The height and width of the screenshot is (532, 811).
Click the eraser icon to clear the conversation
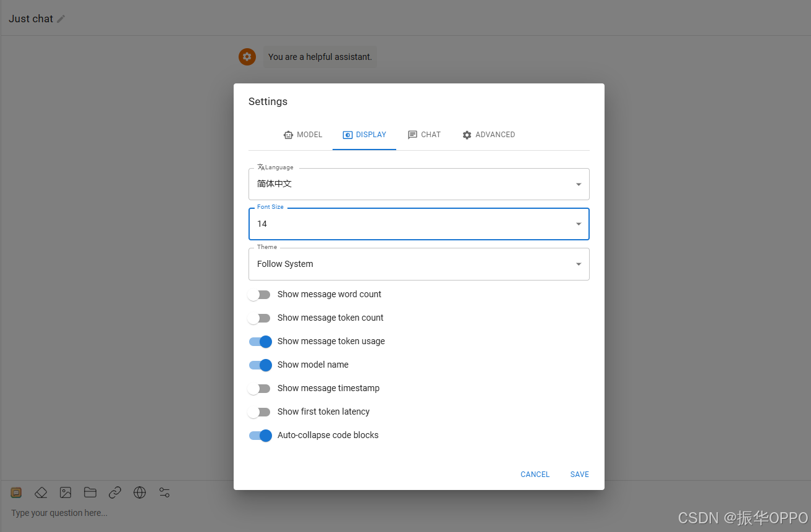41,492
